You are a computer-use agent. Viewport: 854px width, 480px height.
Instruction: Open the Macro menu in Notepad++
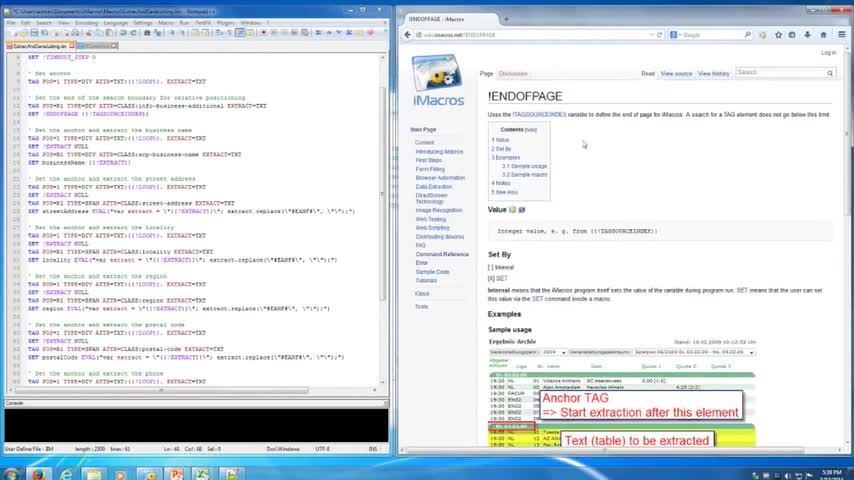[166, 23]
